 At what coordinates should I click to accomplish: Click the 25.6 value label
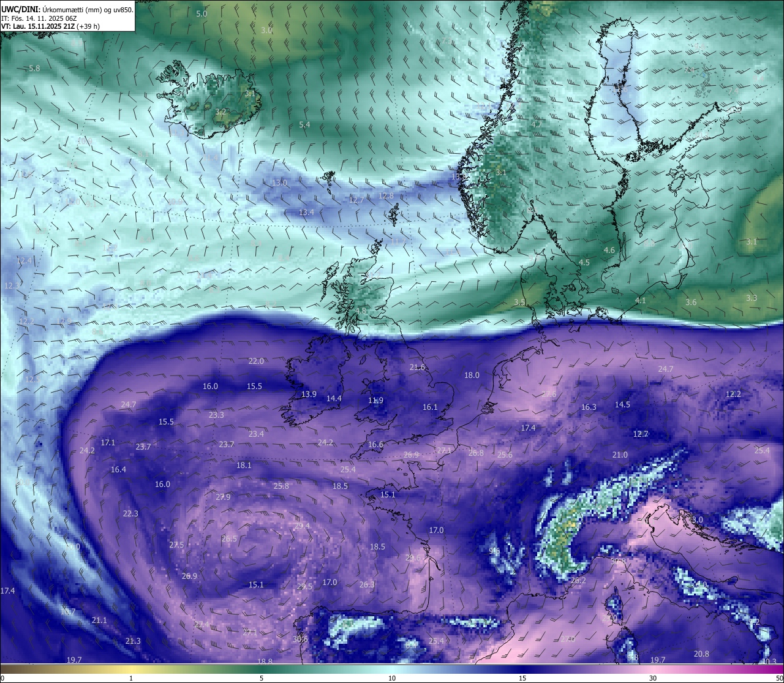[505, 455]
